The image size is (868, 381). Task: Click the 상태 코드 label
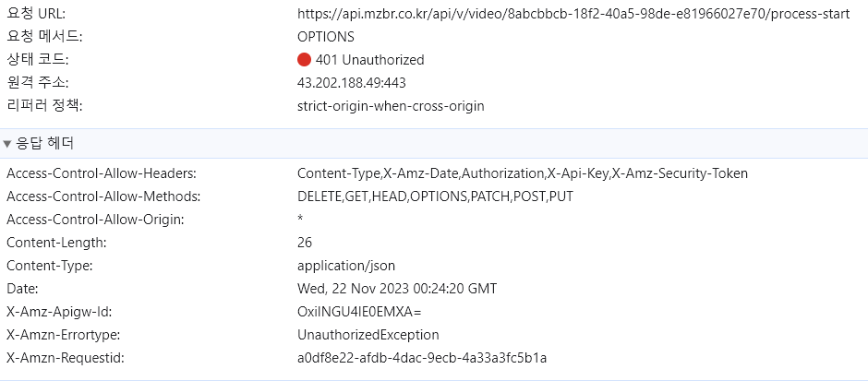(x=37, y=60)
